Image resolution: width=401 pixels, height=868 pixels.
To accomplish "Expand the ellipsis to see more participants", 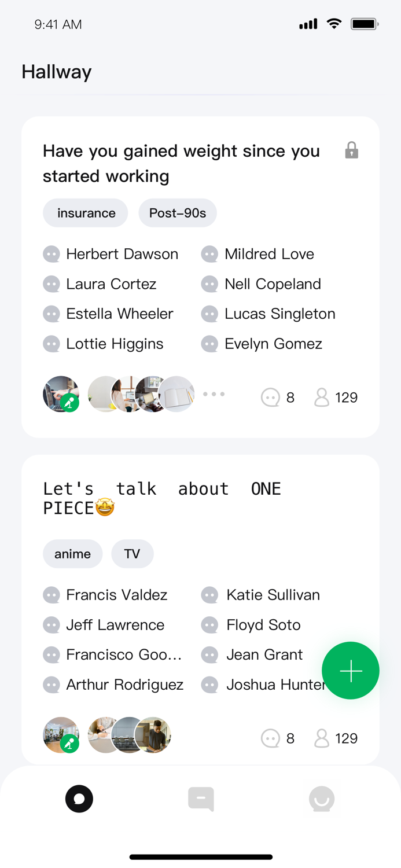I will (x=214, y=394).
